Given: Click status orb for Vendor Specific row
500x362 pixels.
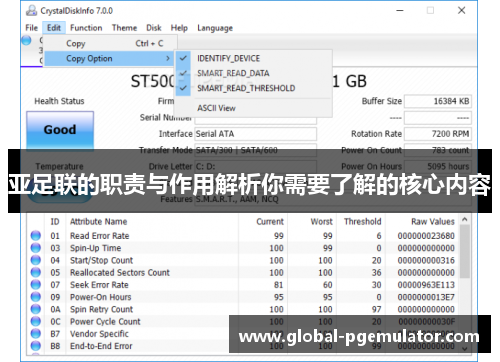Looking at the screenshot, I should (36, 333).
